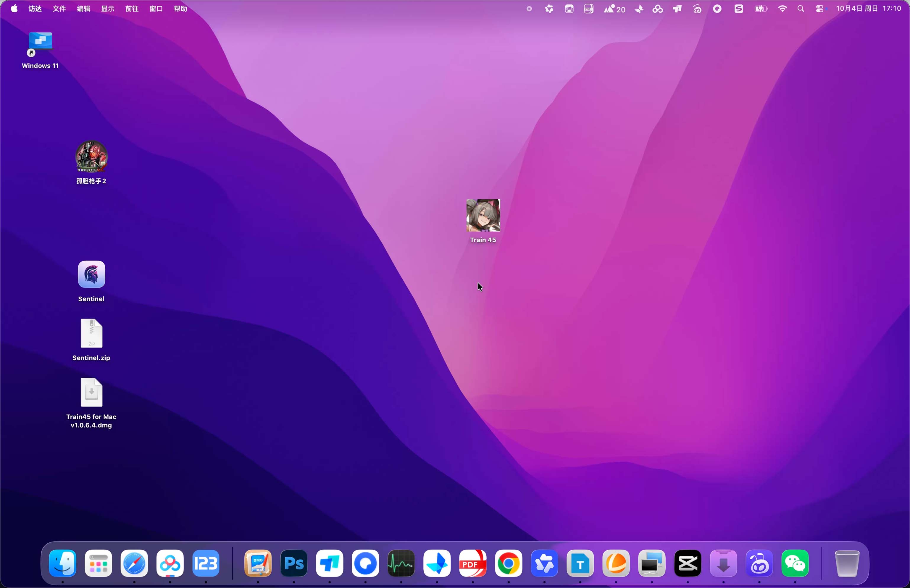Launch Photoshop from the Dock
Viewport: 910px width, 588px height.
(294, 563)
